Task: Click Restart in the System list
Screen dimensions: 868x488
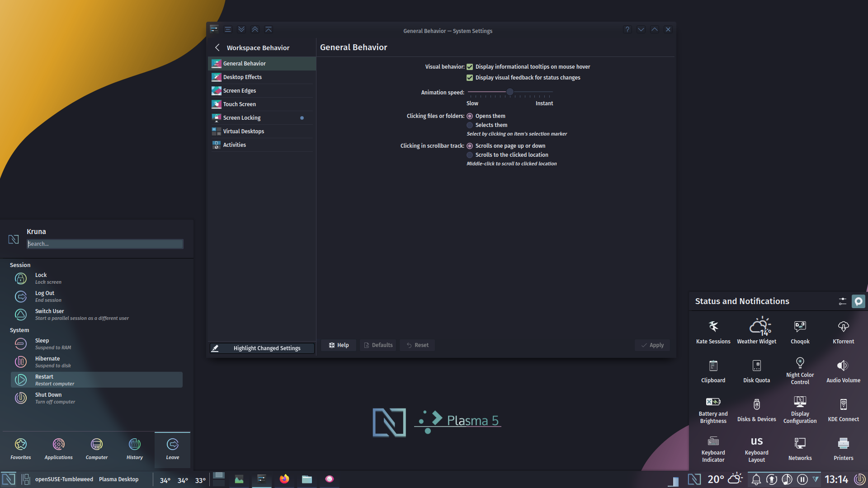Action: 97,380
